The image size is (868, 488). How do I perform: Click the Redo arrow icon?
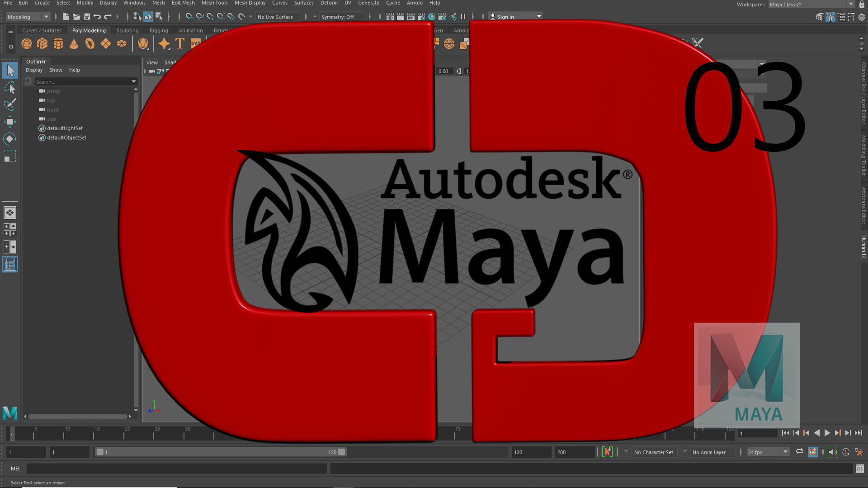point(108,17)
